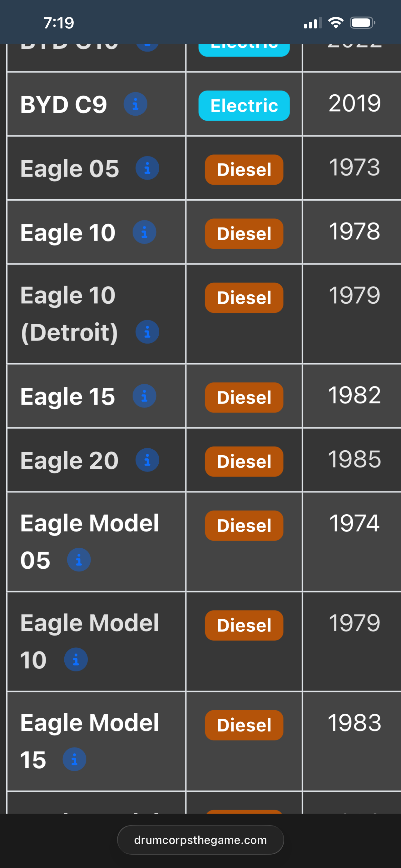Show details via Eagle 10 info icon
The image size is (401, 868).
tap(144, 232)
